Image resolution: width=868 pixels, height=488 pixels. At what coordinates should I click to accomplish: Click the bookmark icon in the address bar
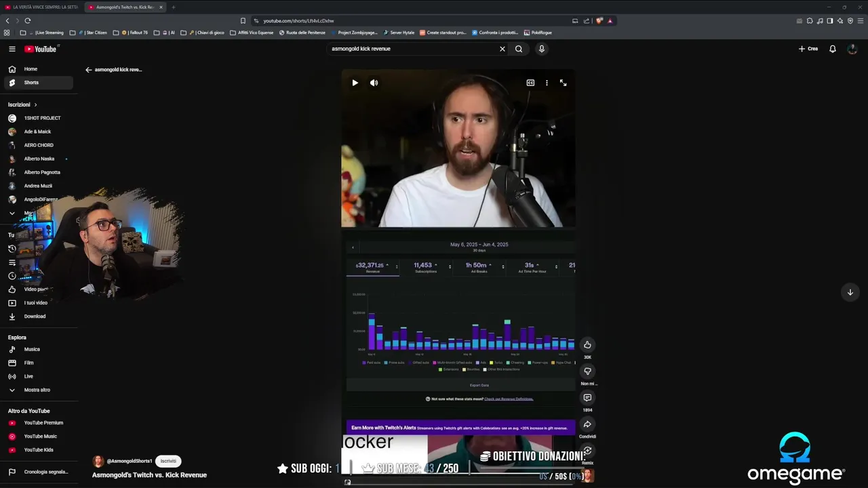click(243, 20)
